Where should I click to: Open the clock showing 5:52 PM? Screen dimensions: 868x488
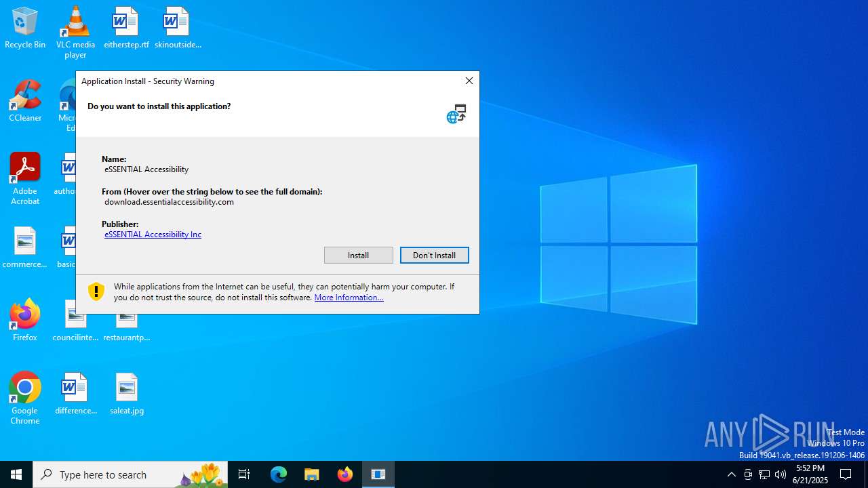coord(810,474)
